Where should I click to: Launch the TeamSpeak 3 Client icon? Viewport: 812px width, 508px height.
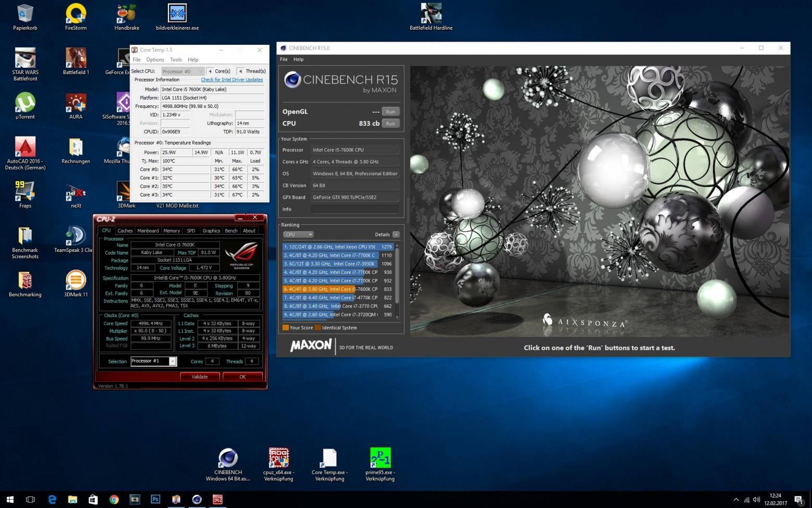tap(73, 239)
